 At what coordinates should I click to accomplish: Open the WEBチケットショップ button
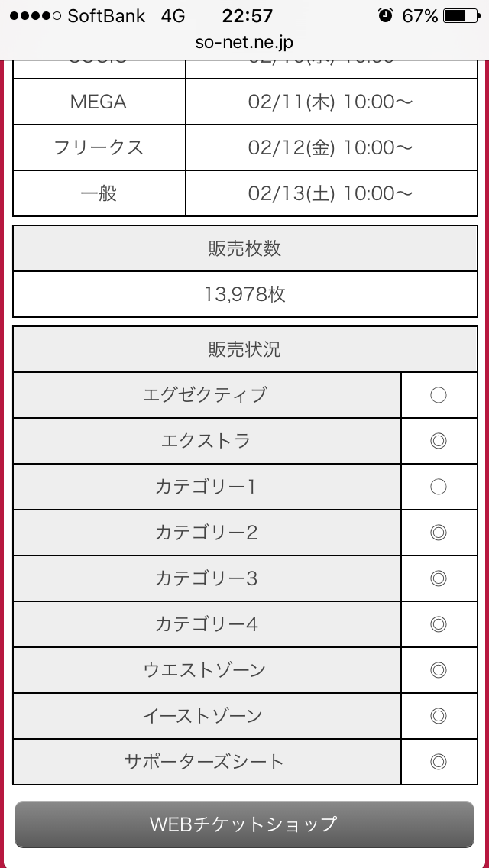tap(244, 824)
